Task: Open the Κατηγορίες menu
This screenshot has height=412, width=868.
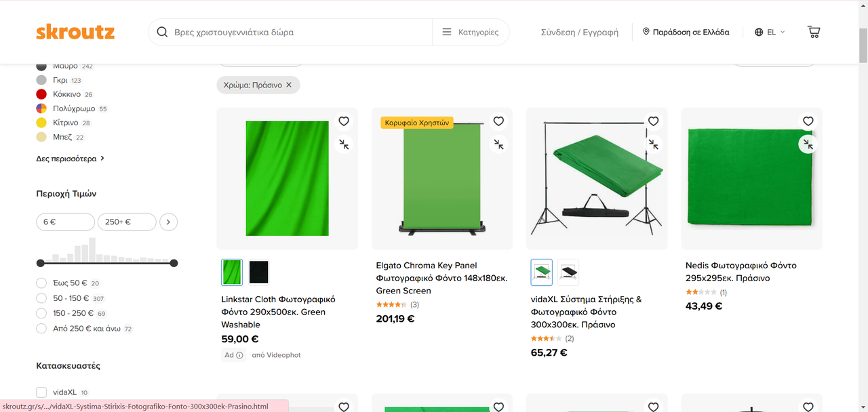Action: tap(470, 32)
